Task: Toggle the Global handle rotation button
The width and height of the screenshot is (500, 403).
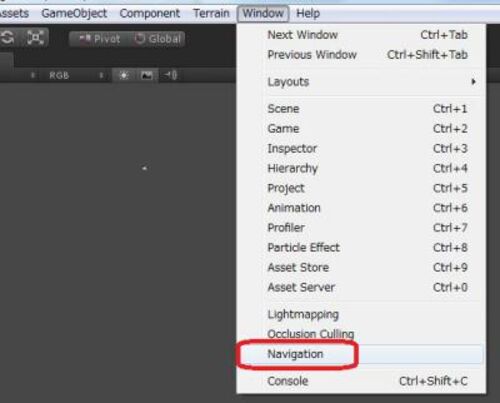Action: point(156,39)
